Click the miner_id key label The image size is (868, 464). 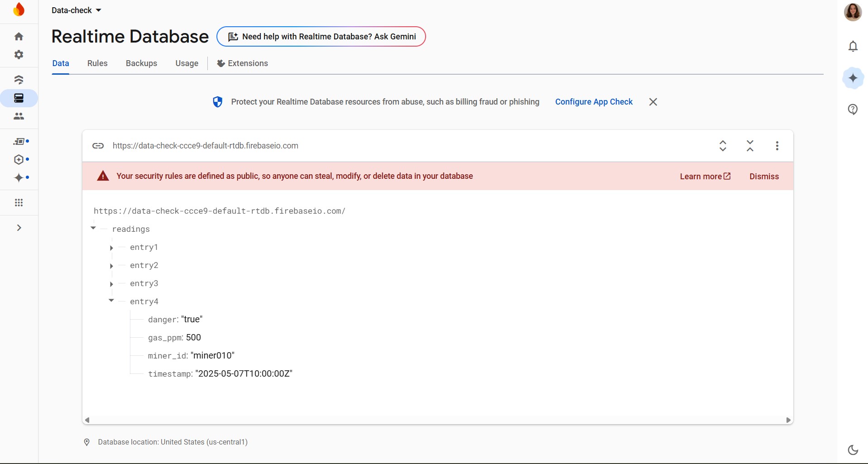pyautogui.click(x=167, y=356)
